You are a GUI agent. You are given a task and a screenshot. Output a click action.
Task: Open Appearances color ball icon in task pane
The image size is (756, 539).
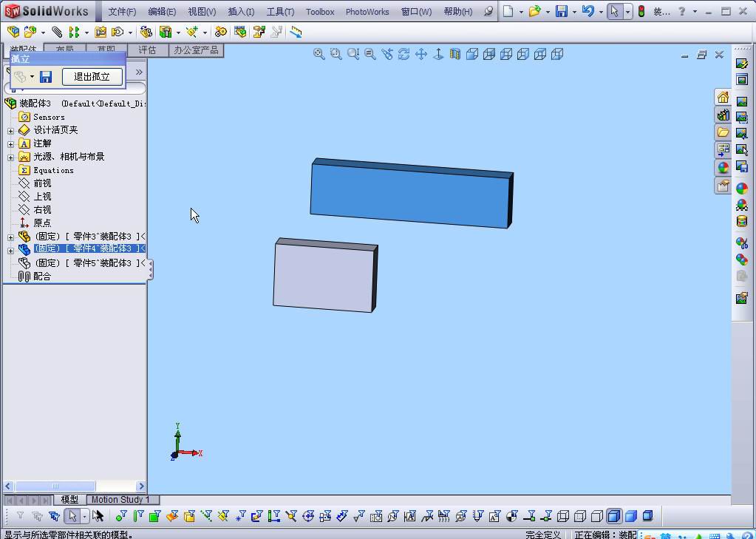723,167
